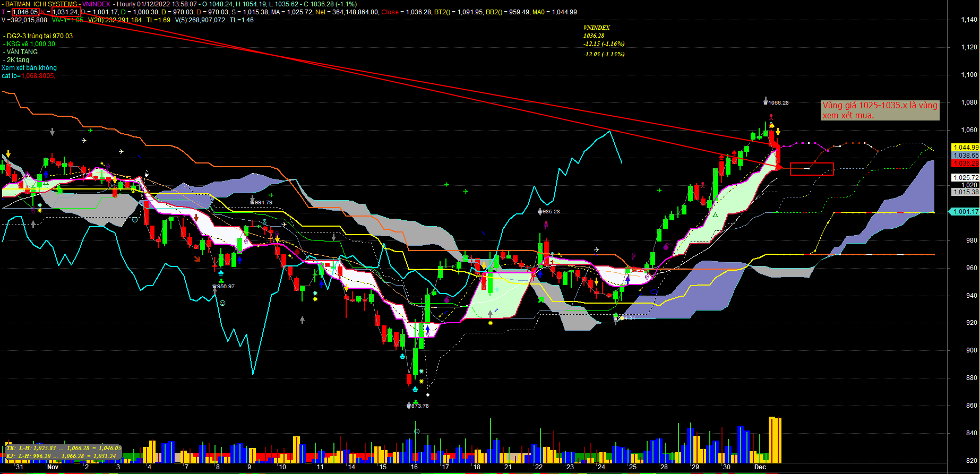Select the chart title 'BATMAN ICHI SYSTEMS'
This screenshot has height=474, width=980.
tap(41, 4)
